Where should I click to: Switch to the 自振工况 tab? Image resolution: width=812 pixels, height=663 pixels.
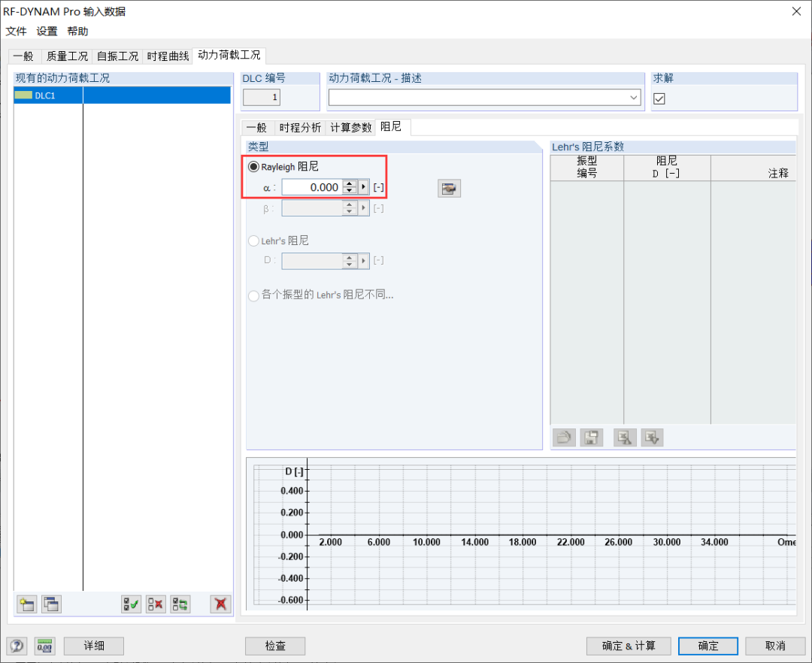click(x=117, y=56)
